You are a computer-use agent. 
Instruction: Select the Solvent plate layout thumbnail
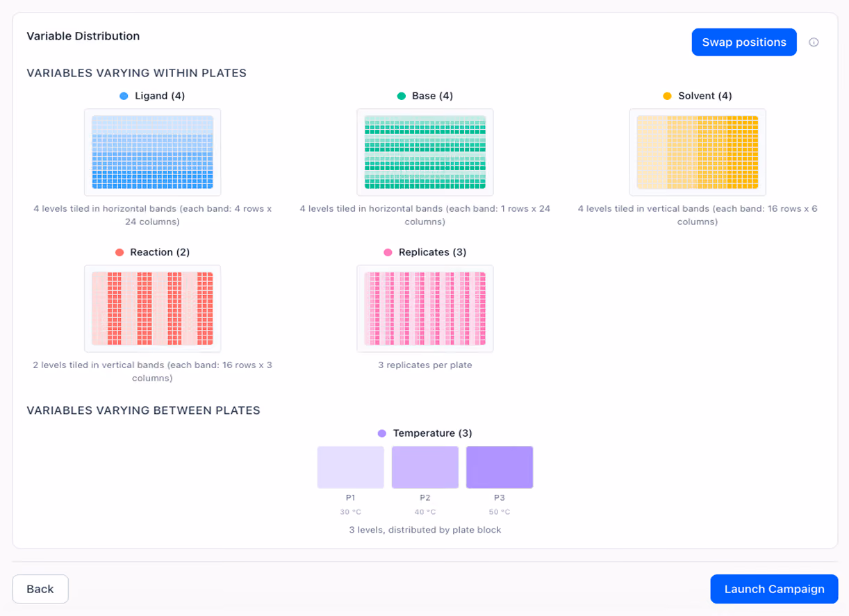point(698,152)
